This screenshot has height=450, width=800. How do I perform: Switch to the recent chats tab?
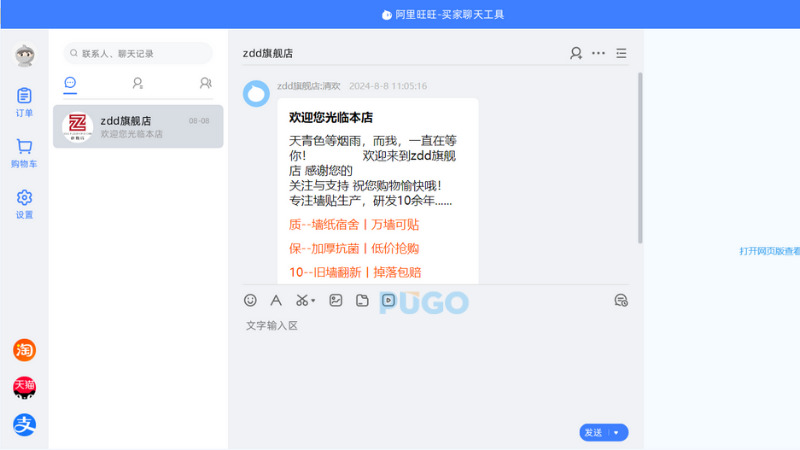pyautogui.click(x=70, y=83)
